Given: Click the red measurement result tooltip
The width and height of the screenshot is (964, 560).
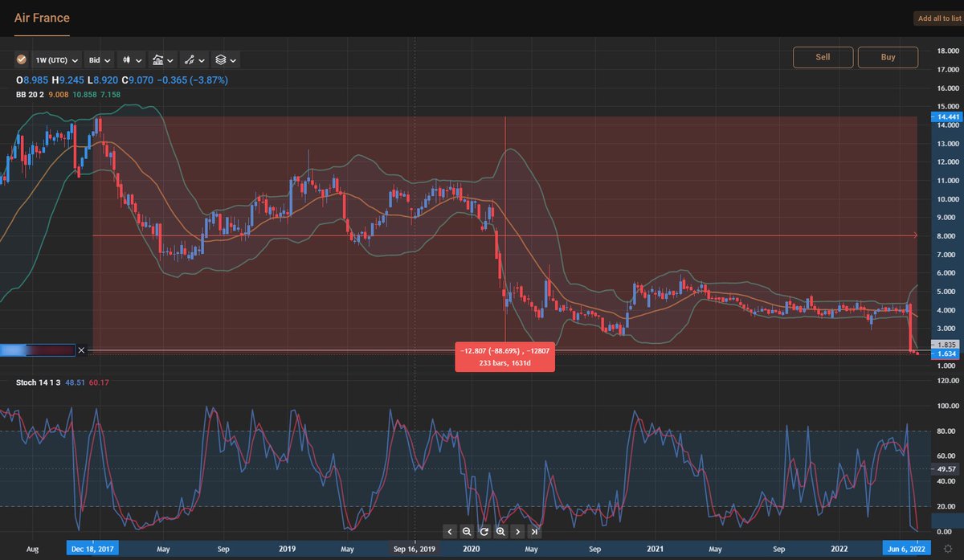Looking at the screenshot, I should pos(504,357).
